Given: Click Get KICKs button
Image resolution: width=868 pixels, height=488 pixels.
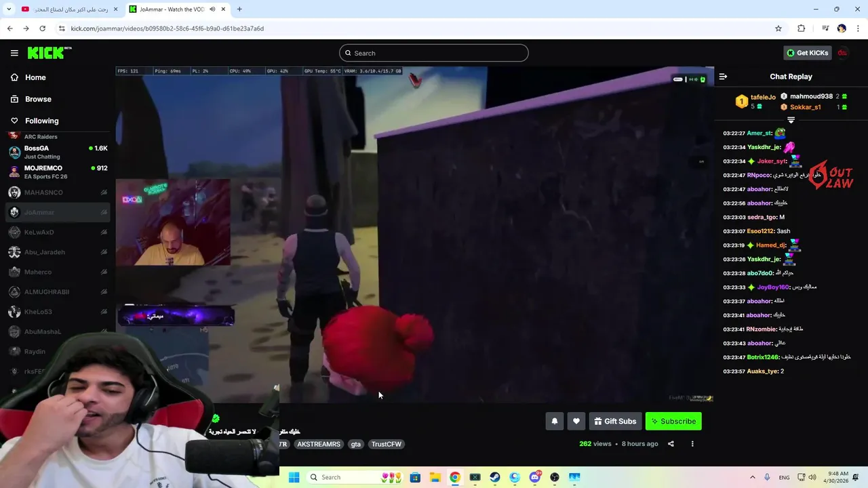Looking at the screenshot, I should 807,53.
